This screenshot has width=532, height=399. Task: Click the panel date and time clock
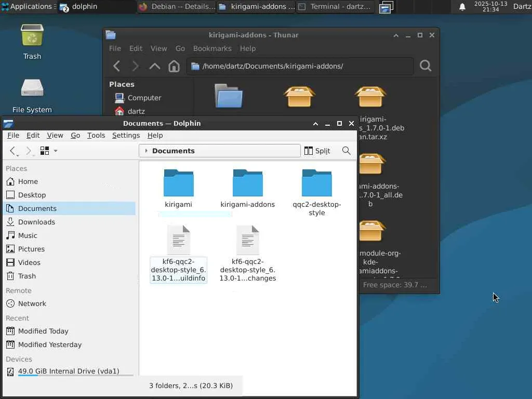[x=490, y=6]
